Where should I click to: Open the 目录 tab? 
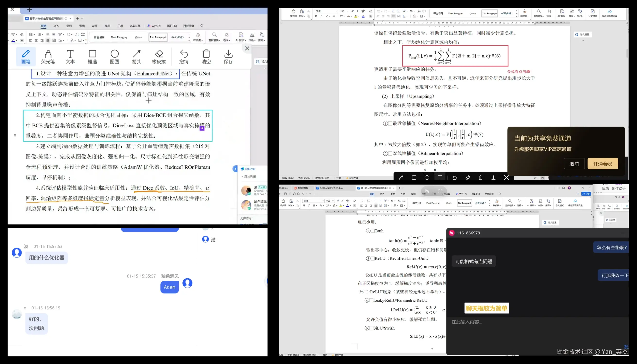click(605, 188)
